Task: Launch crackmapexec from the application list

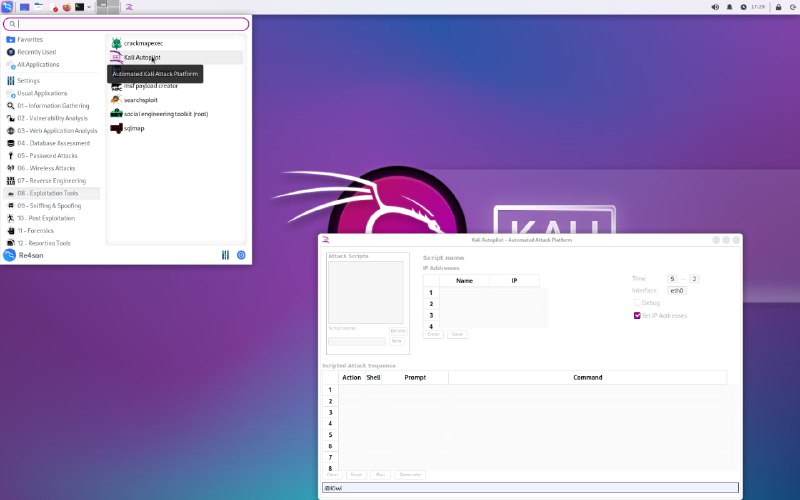Action: click(143, 43)
